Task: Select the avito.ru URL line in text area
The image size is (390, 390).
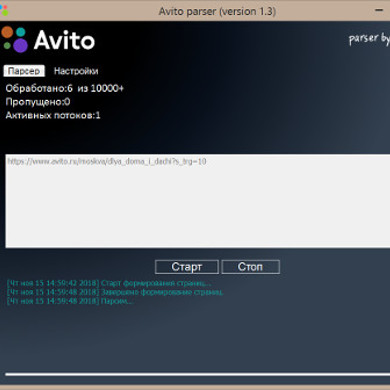Action: pos(107,162)
